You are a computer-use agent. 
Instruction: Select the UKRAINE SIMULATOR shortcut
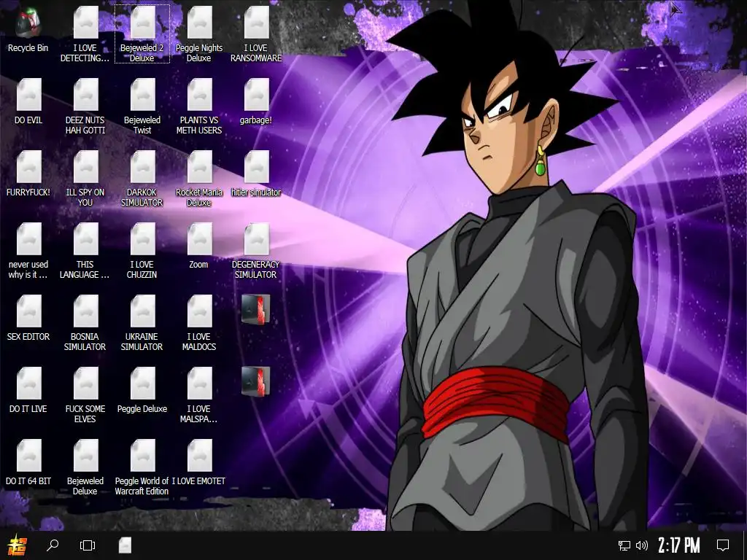tap(142, 323)
